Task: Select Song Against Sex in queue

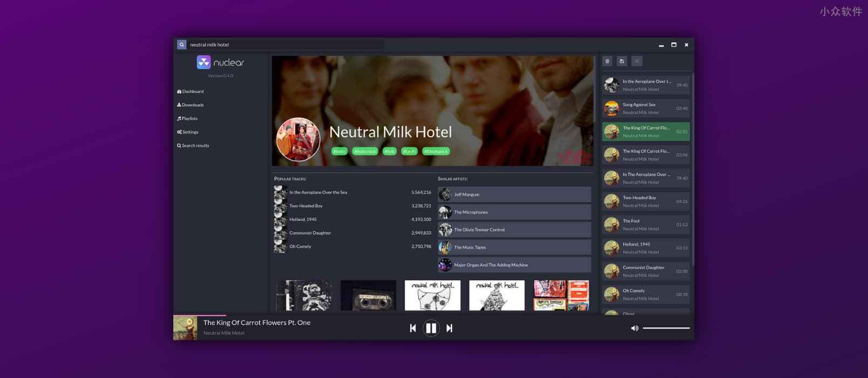Action: point(646,109)
